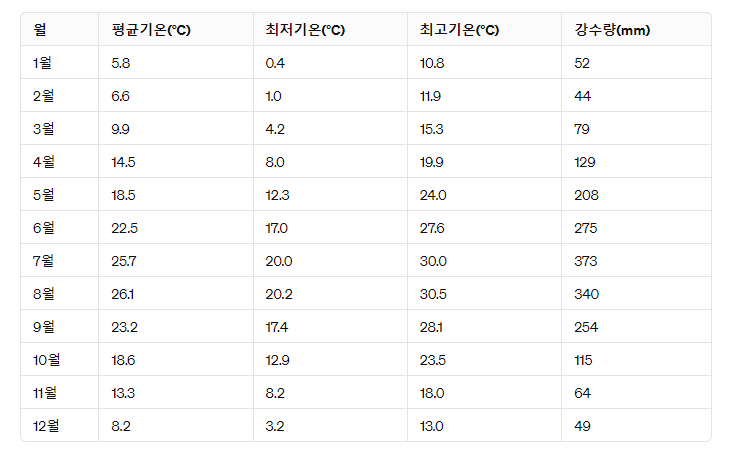The image size is (736, 453).
Task: Select the 1월 row label
Action: (42, 63)
